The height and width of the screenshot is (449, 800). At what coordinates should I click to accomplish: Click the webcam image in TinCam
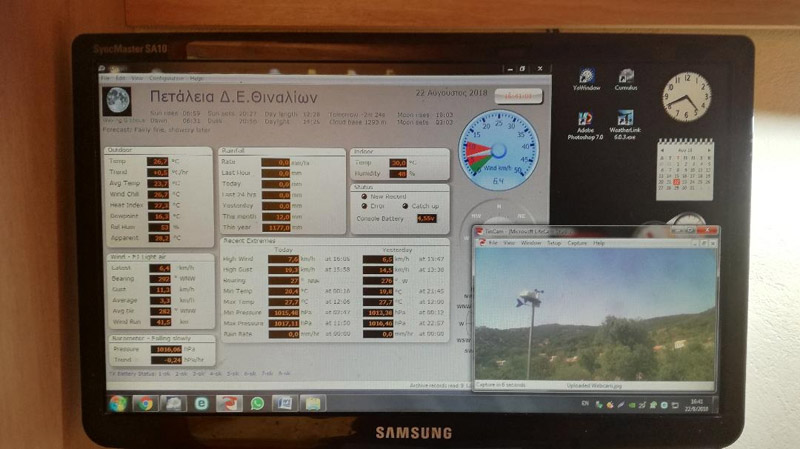[x=595, y=315]
